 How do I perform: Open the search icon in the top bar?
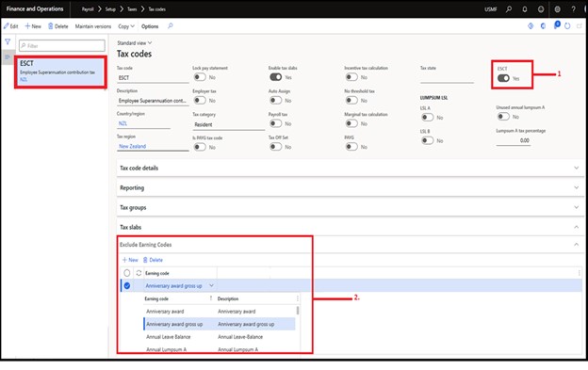pos(509,9)
